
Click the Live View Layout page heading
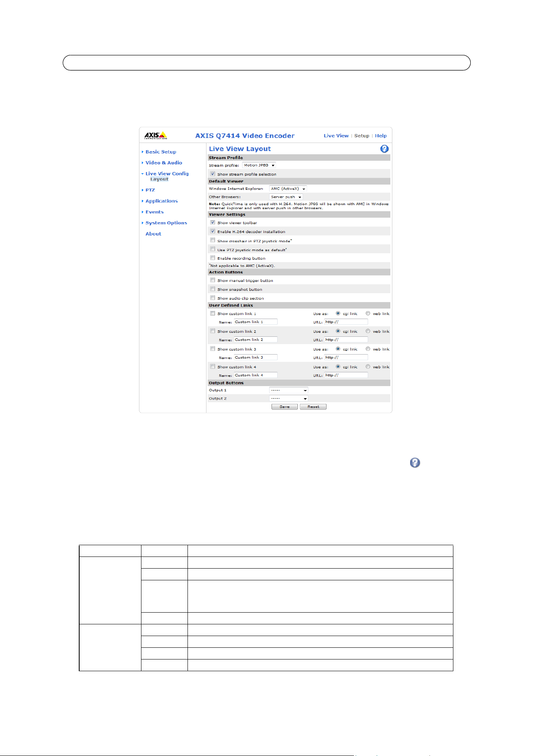(240, 149)
